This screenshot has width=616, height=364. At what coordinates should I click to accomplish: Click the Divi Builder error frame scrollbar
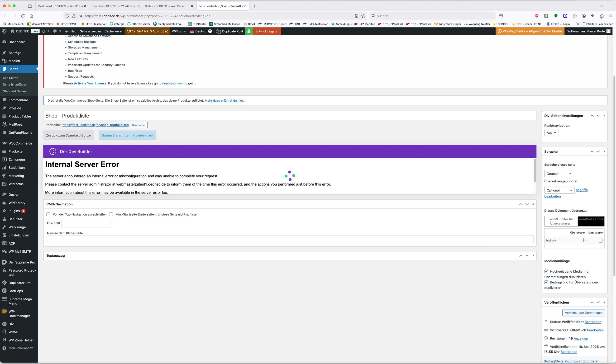535,170
